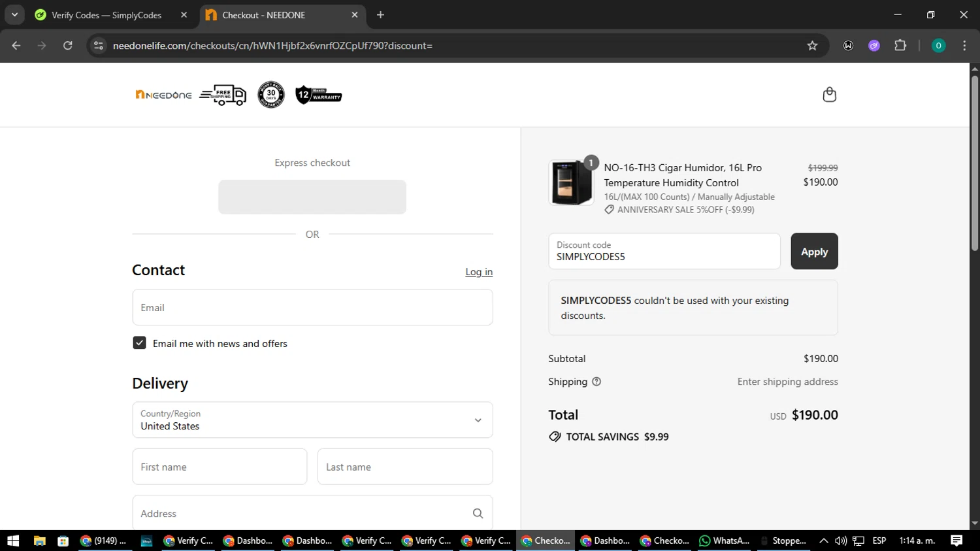Reload the checkout page

(68, 46)
